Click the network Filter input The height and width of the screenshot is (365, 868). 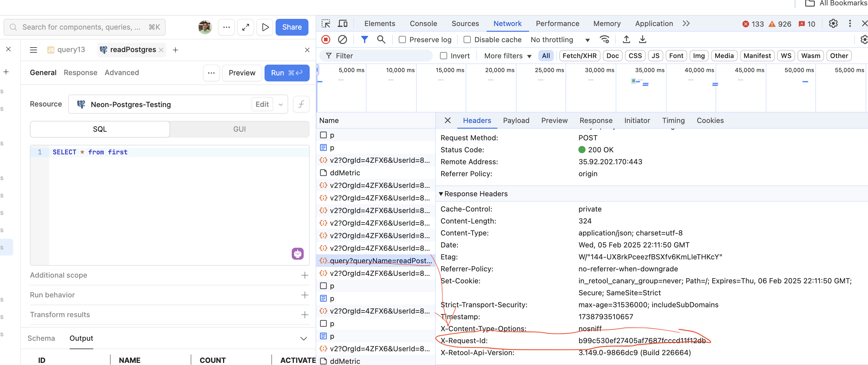[376, 56]
